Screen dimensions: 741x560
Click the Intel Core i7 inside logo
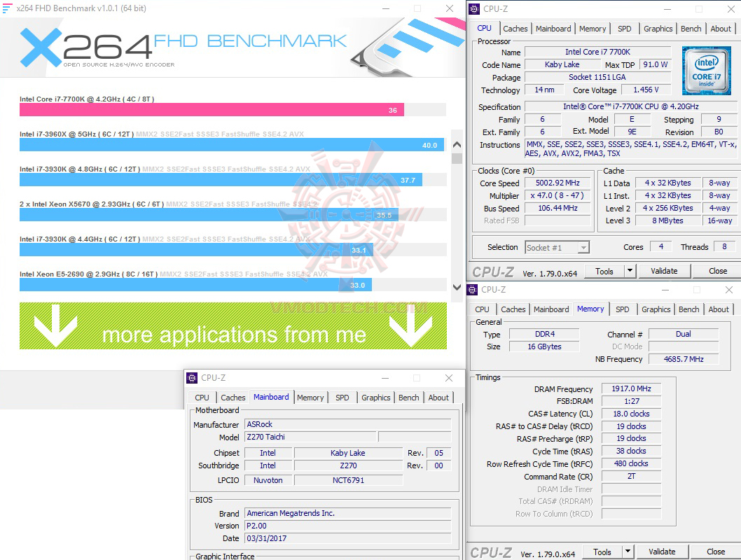tap(707, 71)
